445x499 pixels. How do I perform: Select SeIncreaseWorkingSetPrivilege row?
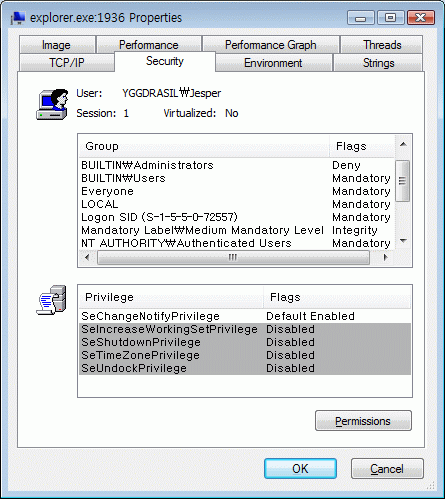(245, 329)
